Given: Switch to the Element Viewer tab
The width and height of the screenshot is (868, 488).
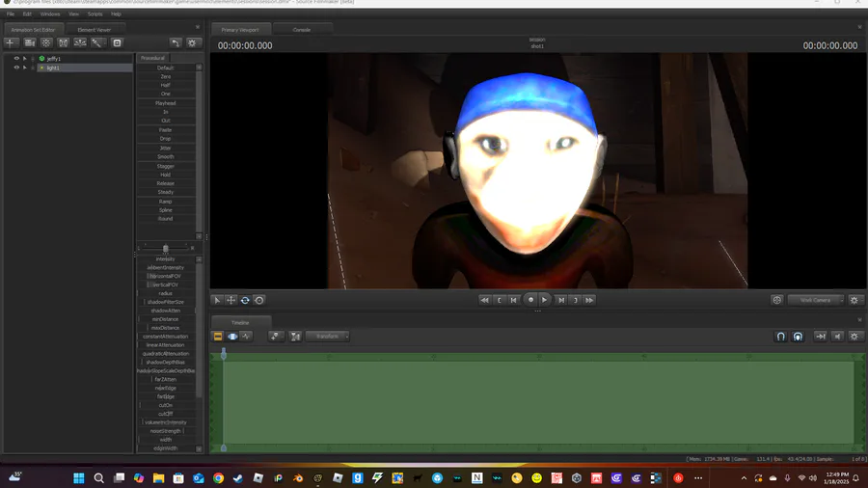Looking at the screenshot, I should [x=95, y=30].
